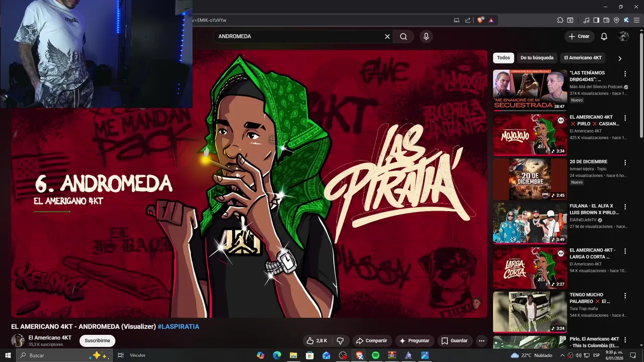The image size is (644, 362).
Task: Open options for 20 DE DICIEMBRE video
Action: [625, 163]
